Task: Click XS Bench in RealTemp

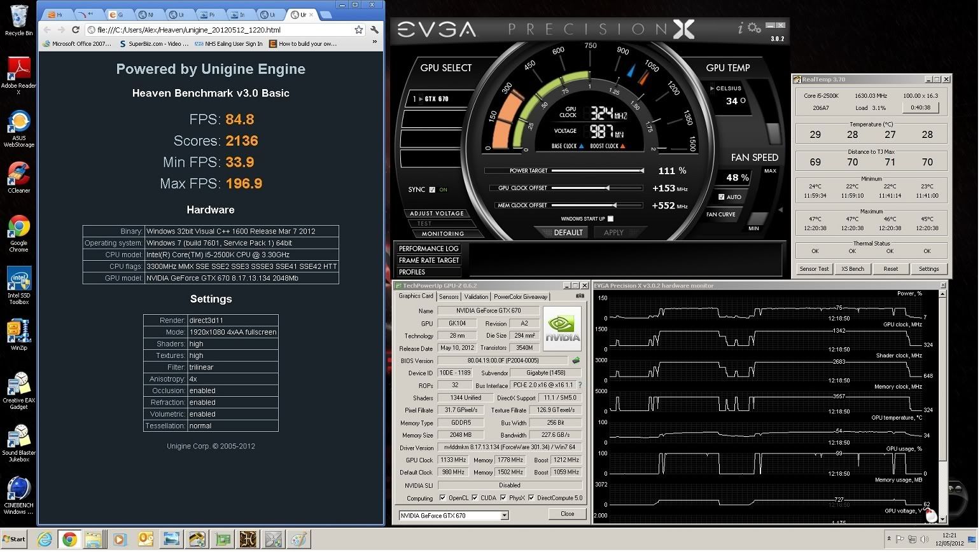Action: pyautogui.click(x=852, y=269)
